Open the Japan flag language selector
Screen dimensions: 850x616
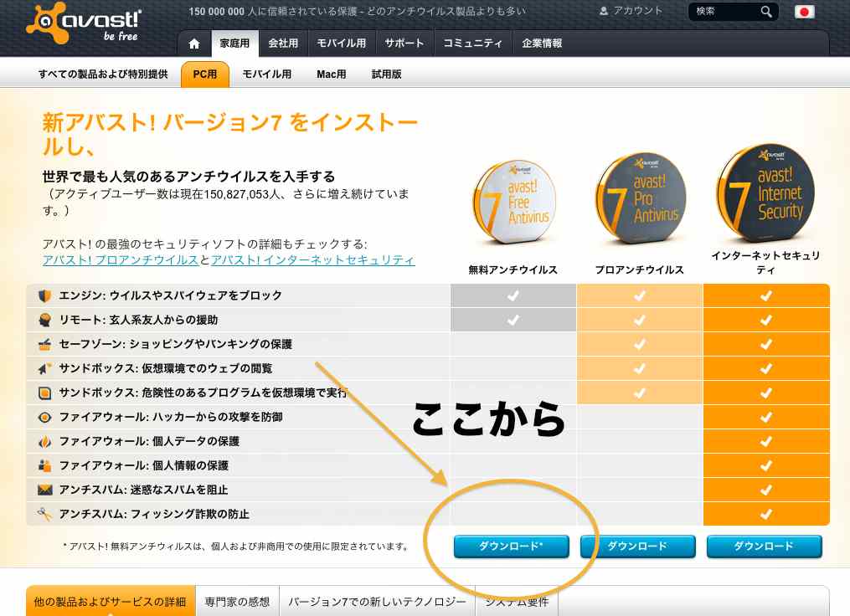click(x=805, y=12)
